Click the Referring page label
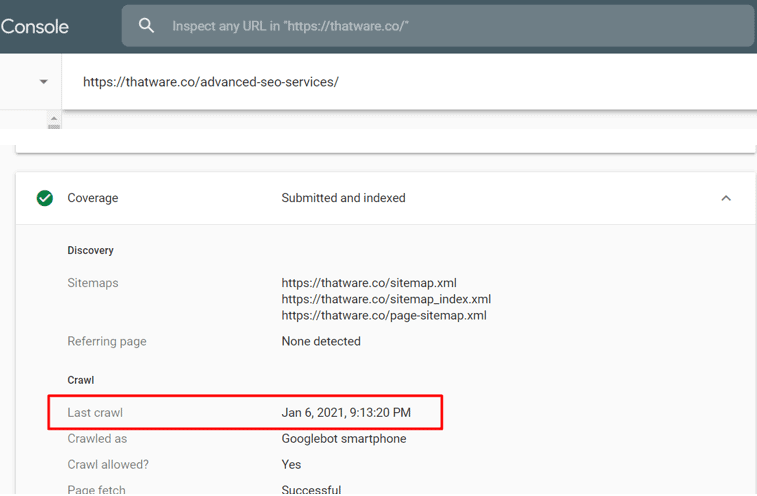757x496 pixels. click(107, 341)
